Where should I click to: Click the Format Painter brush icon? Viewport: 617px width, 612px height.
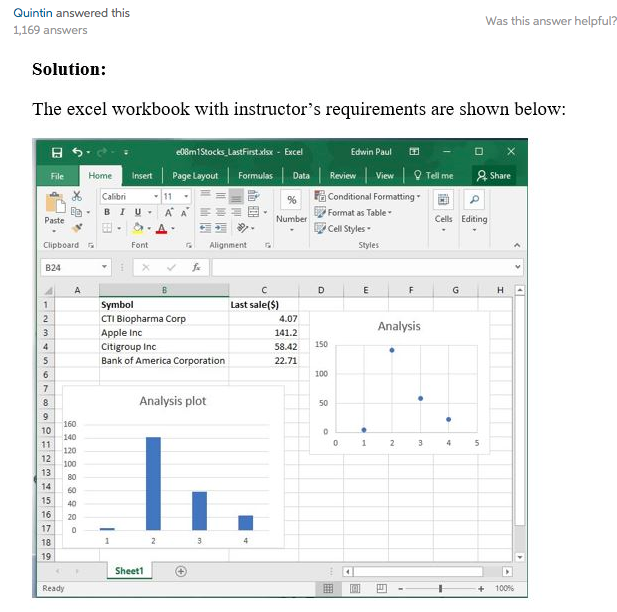point(77,228)
